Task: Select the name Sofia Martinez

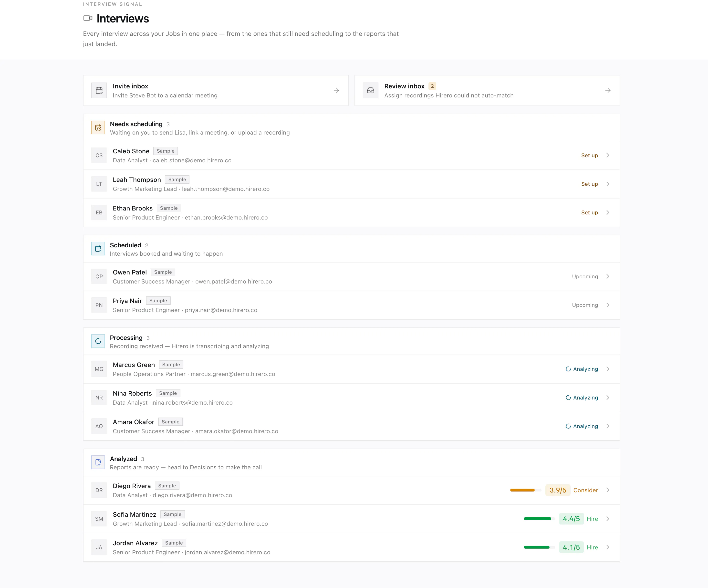Action: pyautogui.click(x=135, y=514)
